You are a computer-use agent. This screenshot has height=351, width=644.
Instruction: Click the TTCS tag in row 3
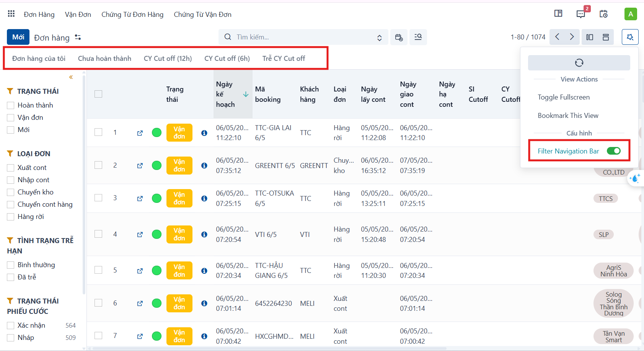[x=606, y=199]
